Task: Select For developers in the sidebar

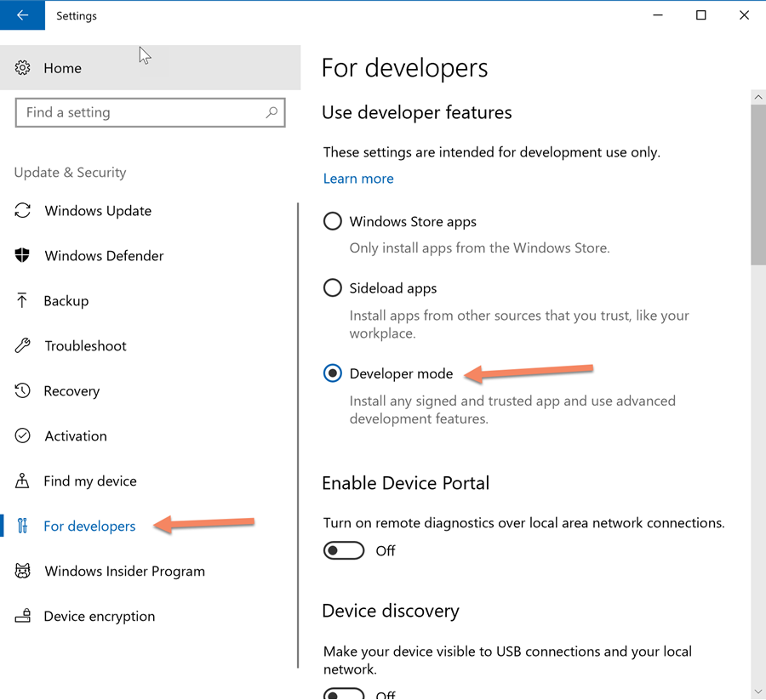Action: (89, 526)
